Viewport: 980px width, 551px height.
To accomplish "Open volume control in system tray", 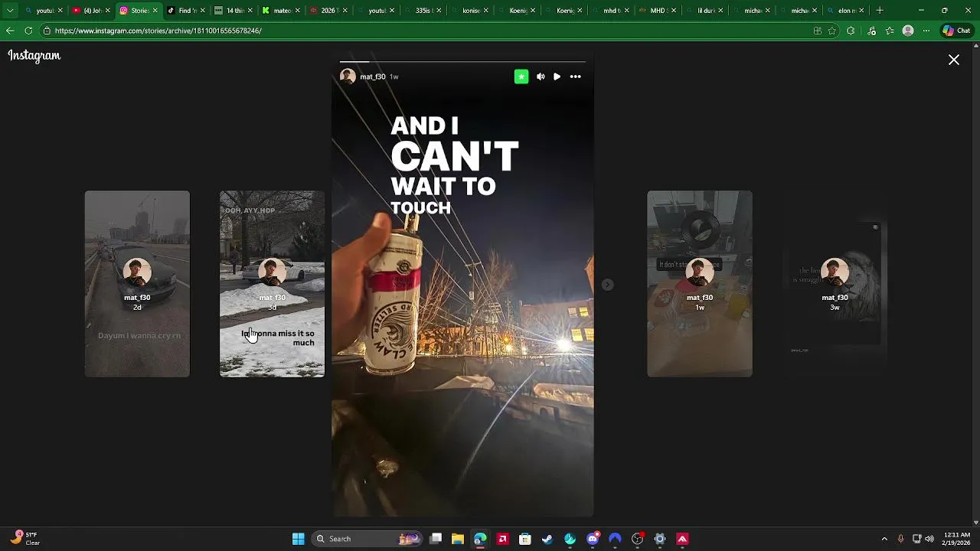I will (929, 539).
